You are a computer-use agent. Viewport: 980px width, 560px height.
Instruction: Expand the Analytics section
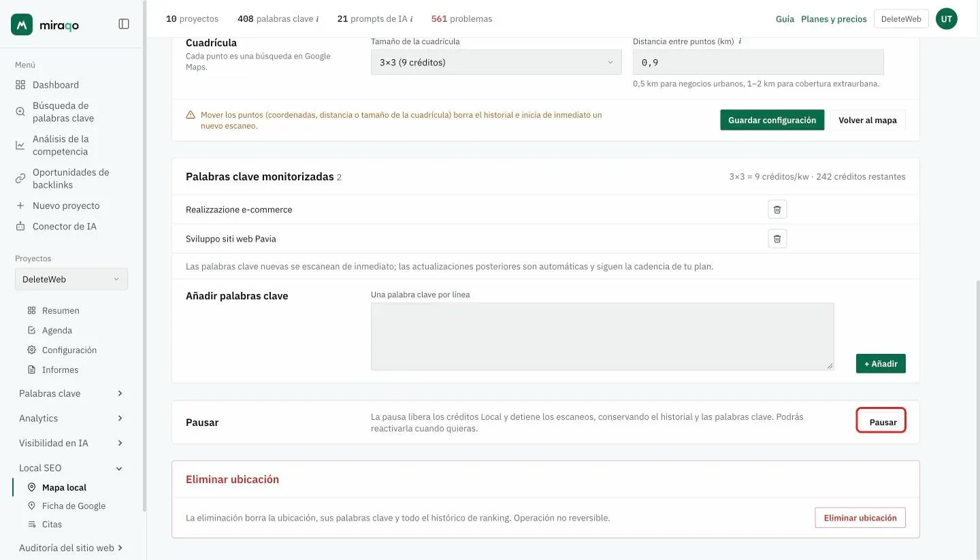click(71, 418)
